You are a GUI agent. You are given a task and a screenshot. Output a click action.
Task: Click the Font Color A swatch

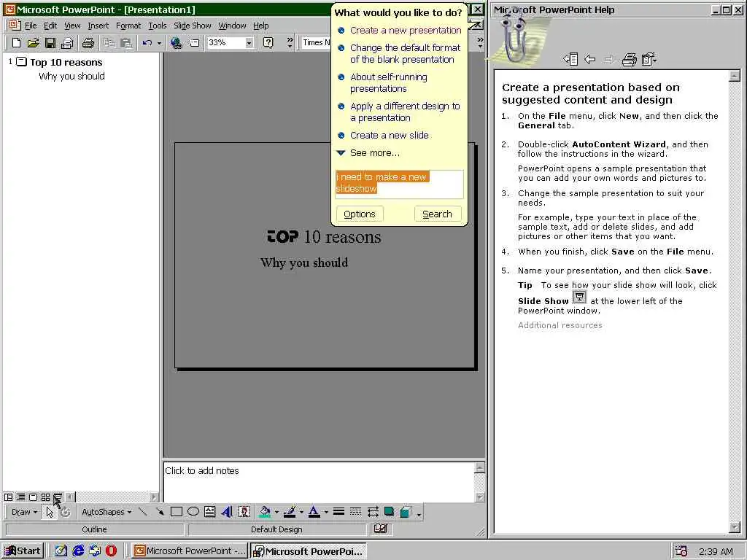(314, 512)
